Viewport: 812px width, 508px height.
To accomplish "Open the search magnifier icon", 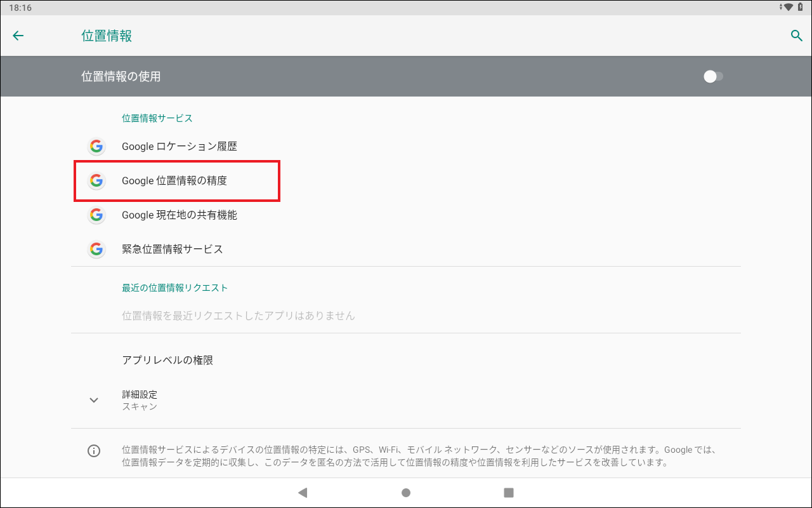I will click(796, 36).
